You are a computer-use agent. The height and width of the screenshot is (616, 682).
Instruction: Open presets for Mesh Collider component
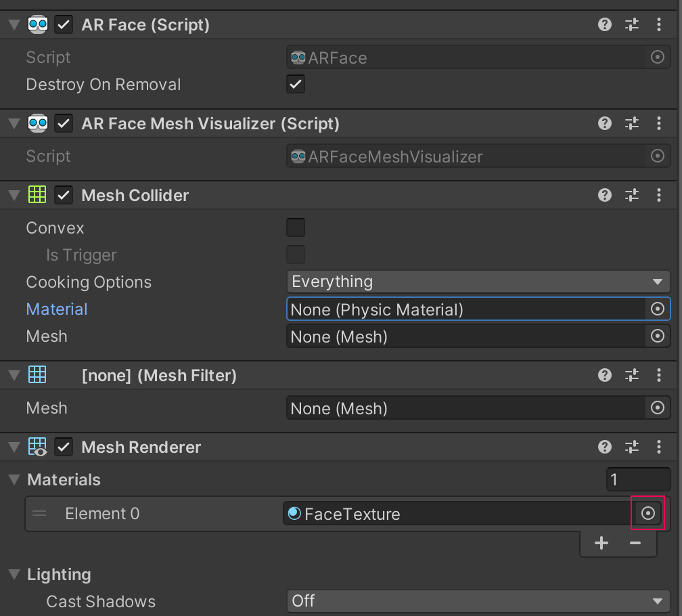tap(632, 196)
